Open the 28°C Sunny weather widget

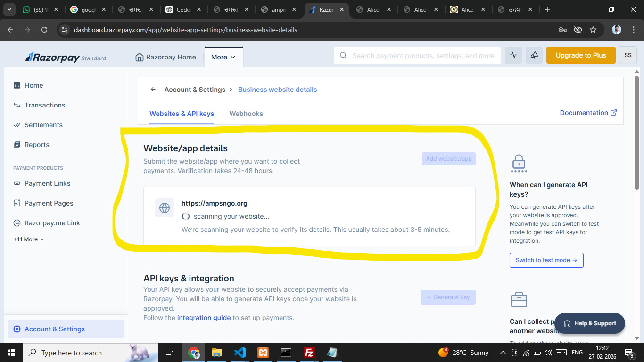click(x=463, y=353)
